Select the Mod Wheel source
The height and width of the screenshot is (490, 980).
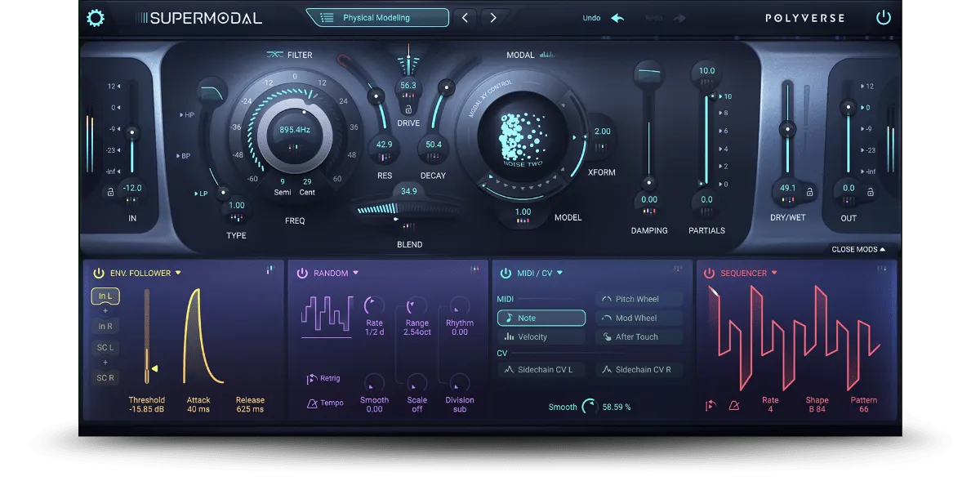tap(639, 318)
